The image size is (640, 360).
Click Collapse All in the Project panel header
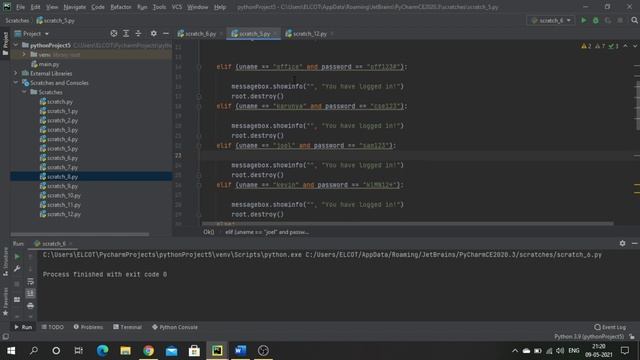(x=138, y=33)
